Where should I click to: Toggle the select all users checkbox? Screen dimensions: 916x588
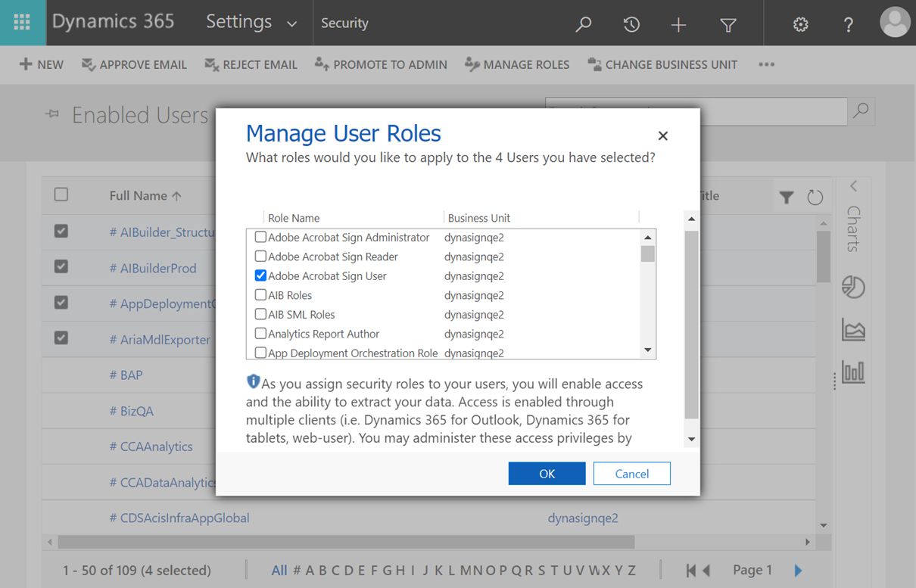[61, 194]
